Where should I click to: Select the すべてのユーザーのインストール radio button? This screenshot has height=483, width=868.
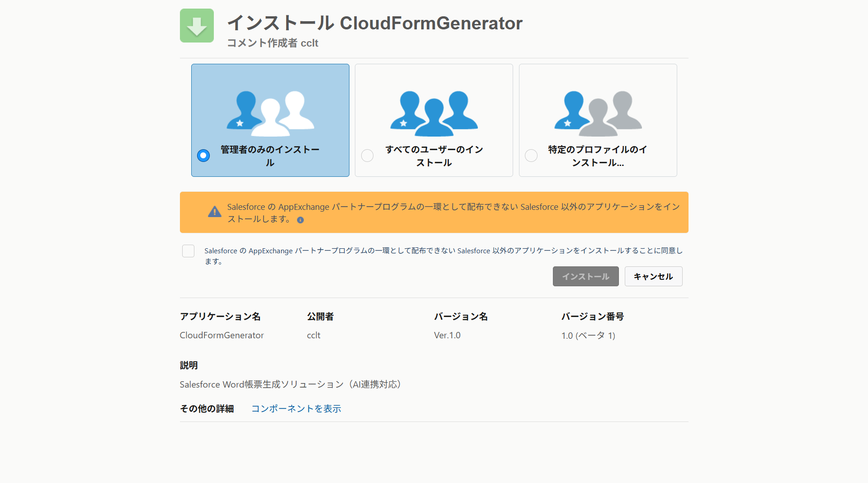tap(367, 156)
